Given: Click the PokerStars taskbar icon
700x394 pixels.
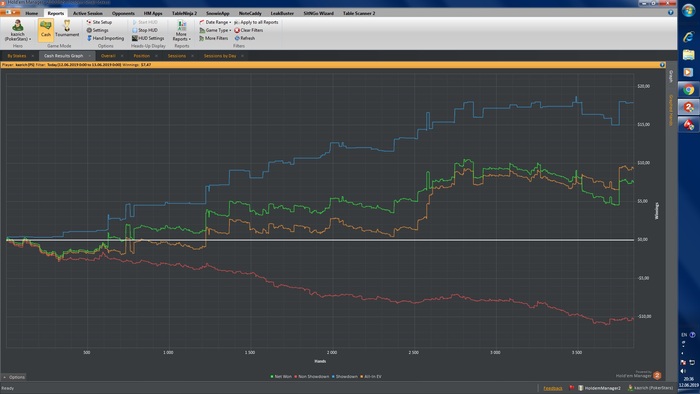Looking at the screenshot, I should pyautogui.click(x=688, y=124).
